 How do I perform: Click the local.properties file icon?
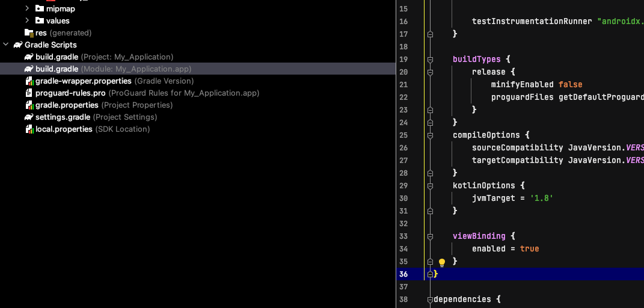pyautogui.click(x=29, y=129)
